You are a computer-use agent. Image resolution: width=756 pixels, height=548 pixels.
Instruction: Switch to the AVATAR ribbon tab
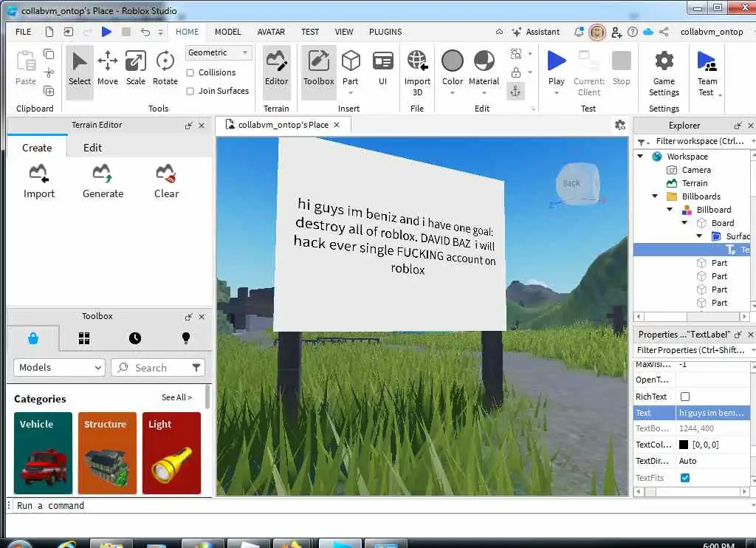coord(271,32)
